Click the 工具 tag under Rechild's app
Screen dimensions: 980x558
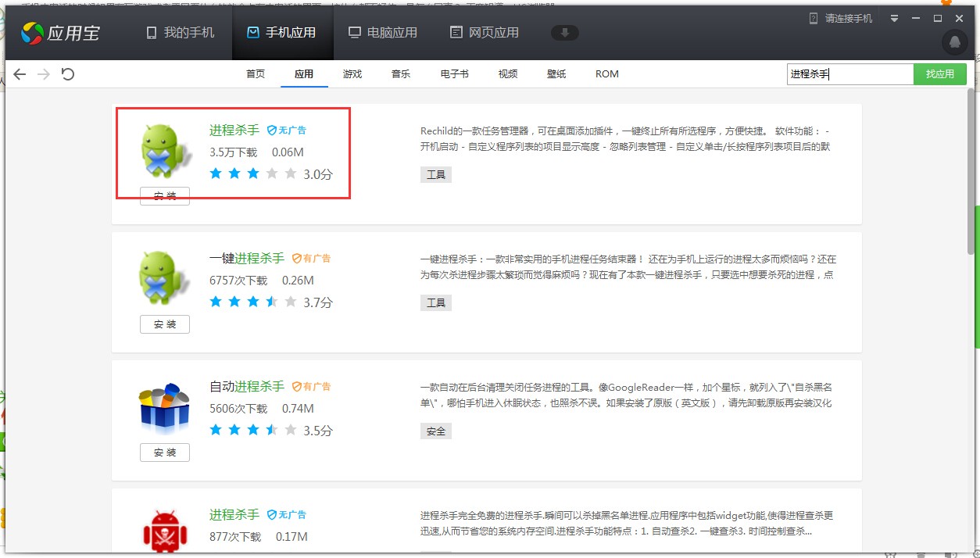435,174
